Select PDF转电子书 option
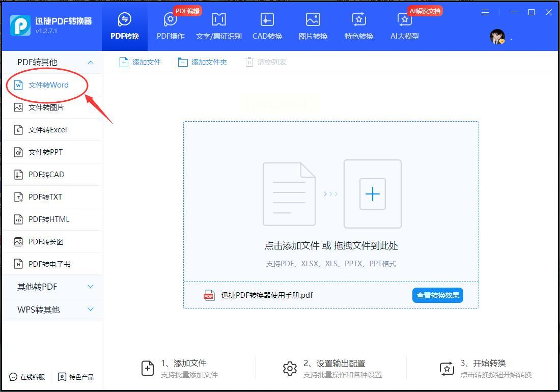Screen dimensions: 560x392 click(52, 264)
